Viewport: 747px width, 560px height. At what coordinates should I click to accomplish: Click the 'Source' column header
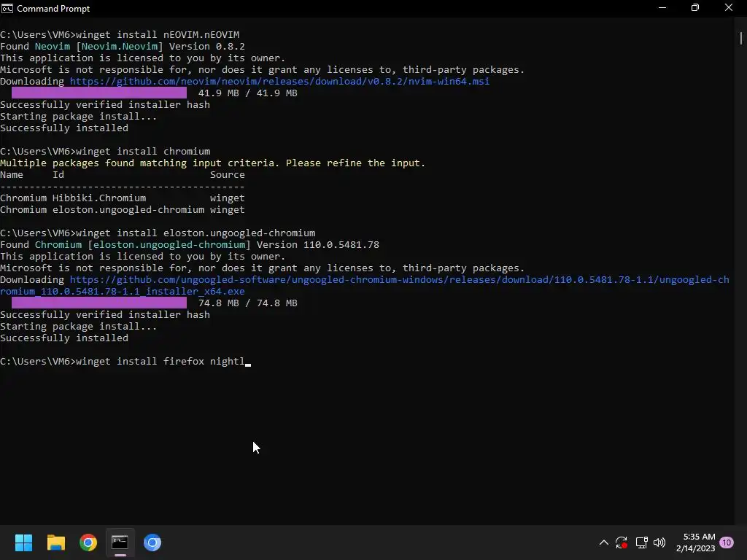[228, 175]
